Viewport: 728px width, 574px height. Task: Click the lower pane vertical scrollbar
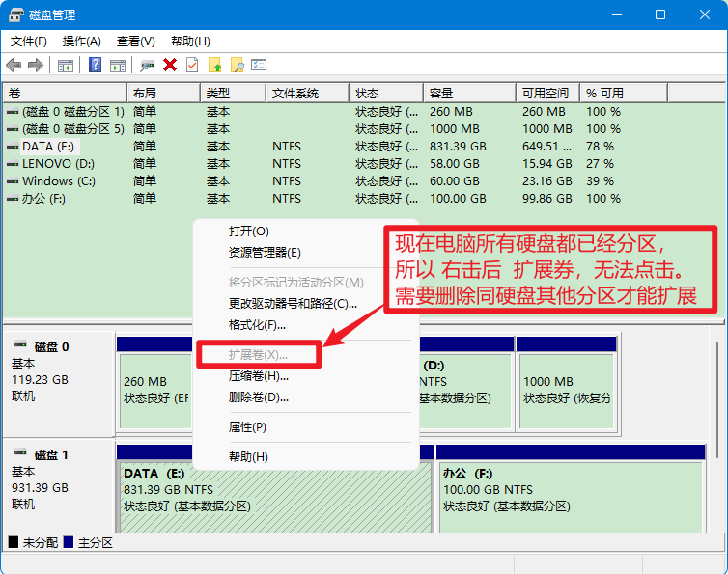[717, 399]
